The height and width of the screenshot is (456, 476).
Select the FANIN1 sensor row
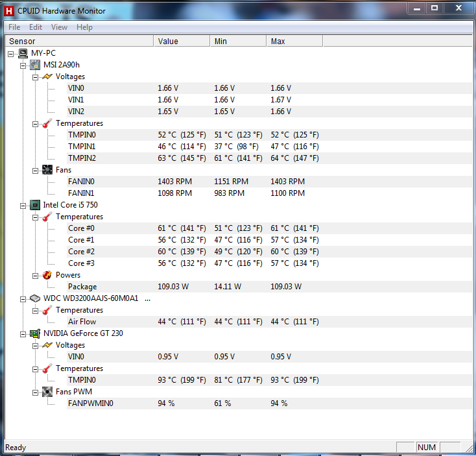269,193
